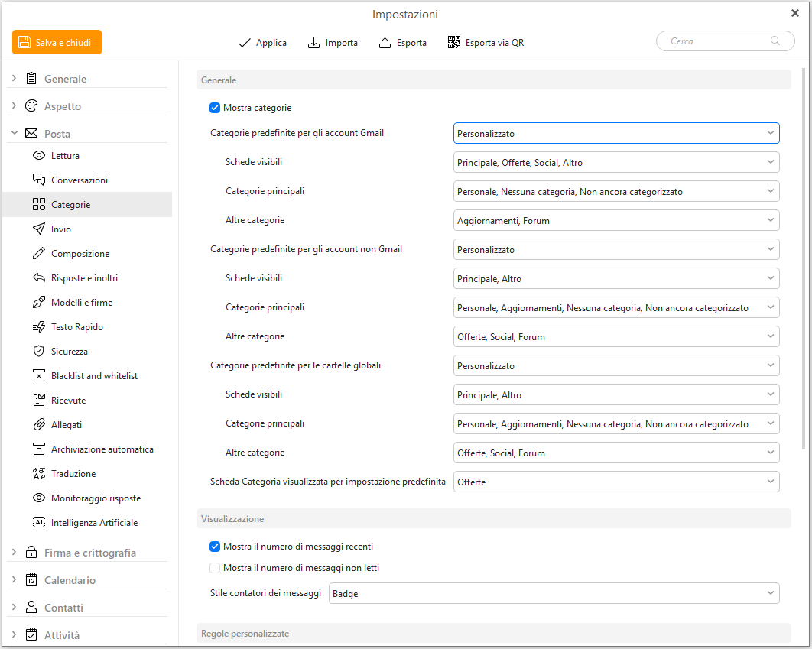Viewport: 812px width, 649px height.
Task: Click the Blacklist and whitelist box icon
Action: point(39,376)
